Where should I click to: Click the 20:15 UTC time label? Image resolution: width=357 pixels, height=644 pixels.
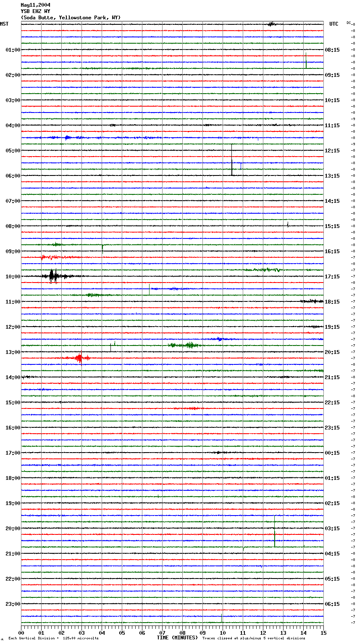[x=332, y=352]
